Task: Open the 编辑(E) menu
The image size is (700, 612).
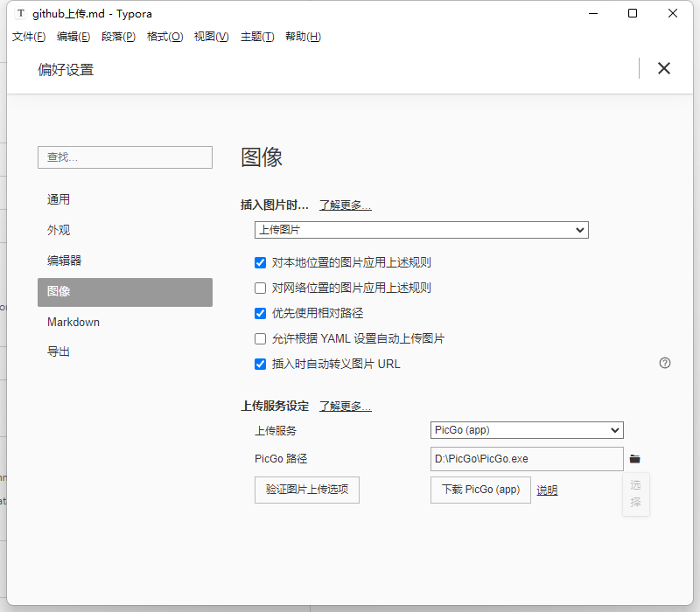Action: click(x=73, y=37)
